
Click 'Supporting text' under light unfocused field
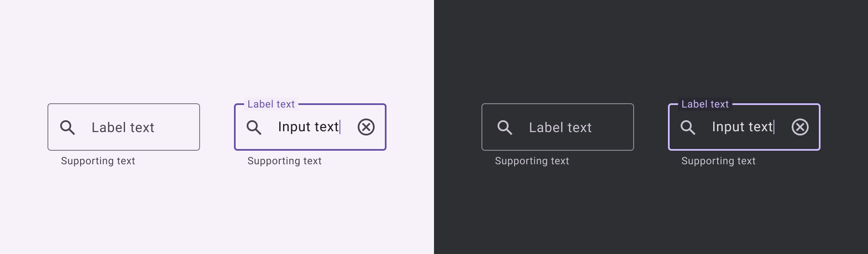coord(98,161)
